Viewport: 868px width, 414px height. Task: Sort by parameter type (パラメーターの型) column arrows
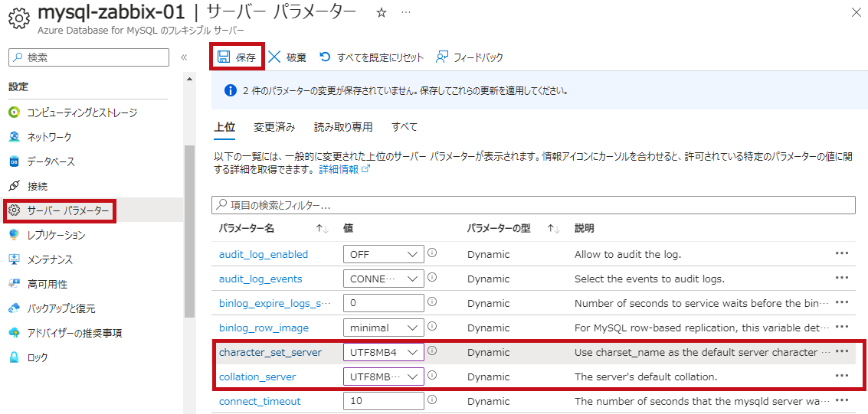554,229
